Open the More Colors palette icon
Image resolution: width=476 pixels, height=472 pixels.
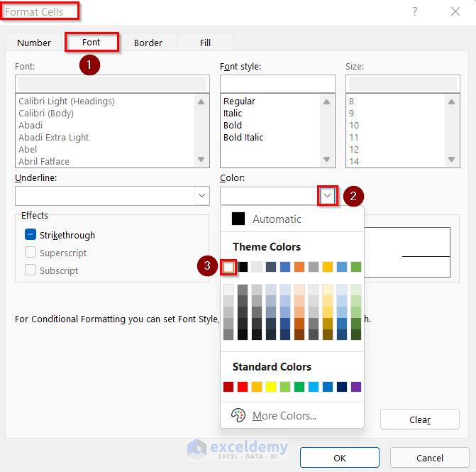coord(238,415)
